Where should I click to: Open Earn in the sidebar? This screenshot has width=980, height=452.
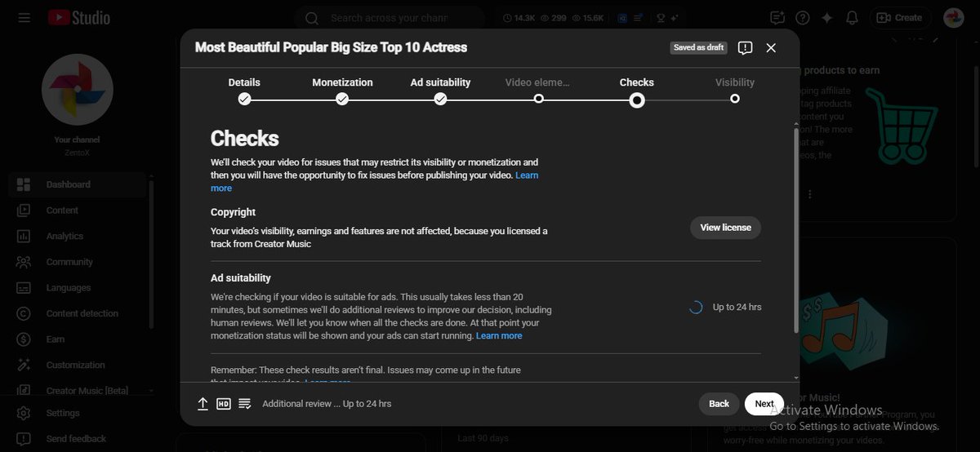pos(78,339)
